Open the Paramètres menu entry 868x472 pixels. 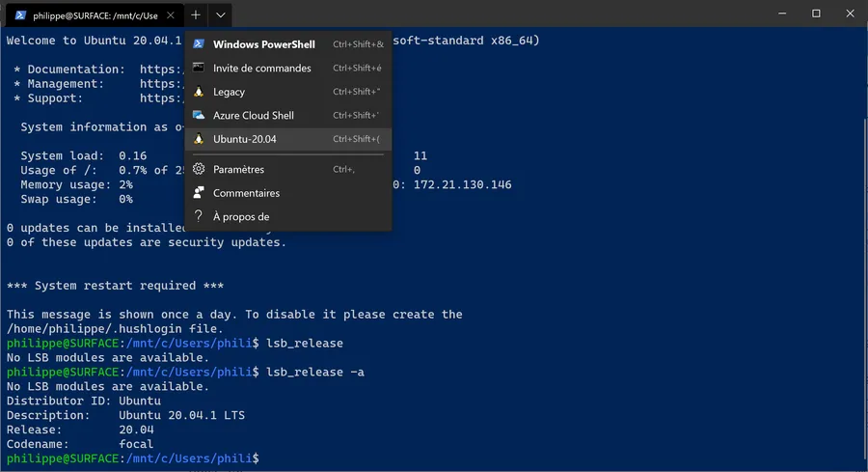(238, 169)
